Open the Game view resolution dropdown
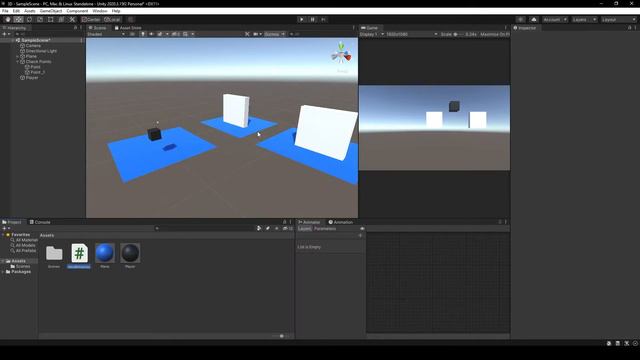 pyautogui.click(x=412, y=34)
